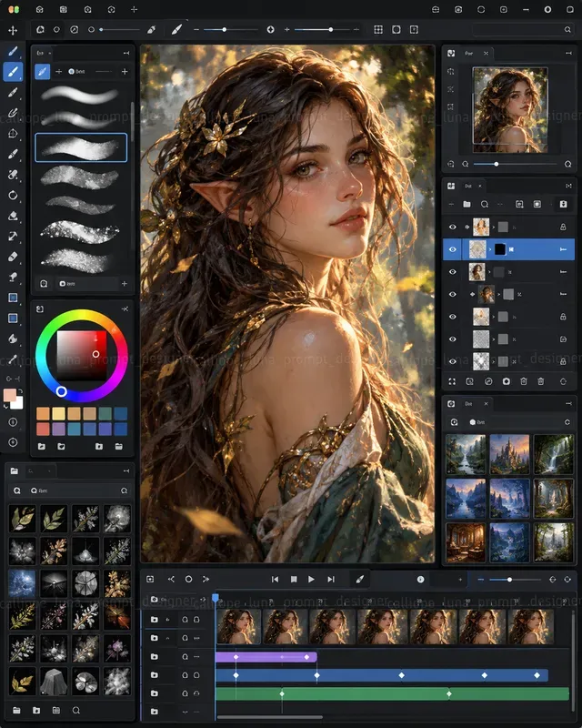Screen dimensions: 582x728
Task: Select the highlighted Paintbrush tool in left toolbar
Action: point(13,72)
